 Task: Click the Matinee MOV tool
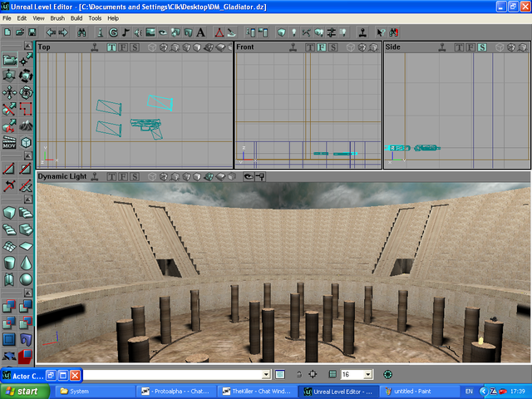click(9, 143)
